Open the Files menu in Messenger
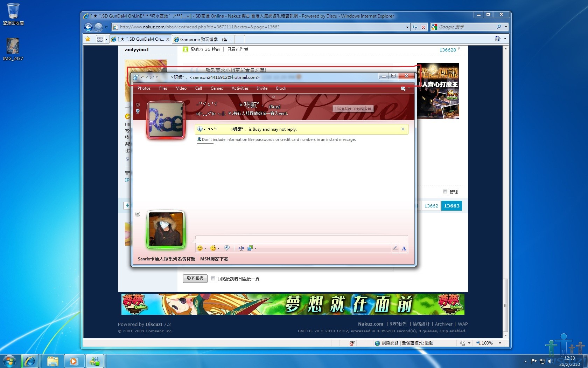 tap(163, 88)
